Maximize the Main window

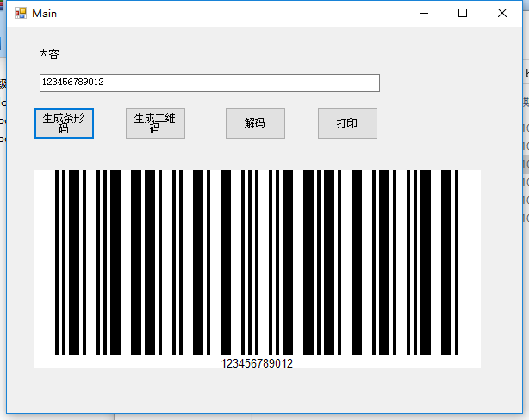click(x=463, y=14)
